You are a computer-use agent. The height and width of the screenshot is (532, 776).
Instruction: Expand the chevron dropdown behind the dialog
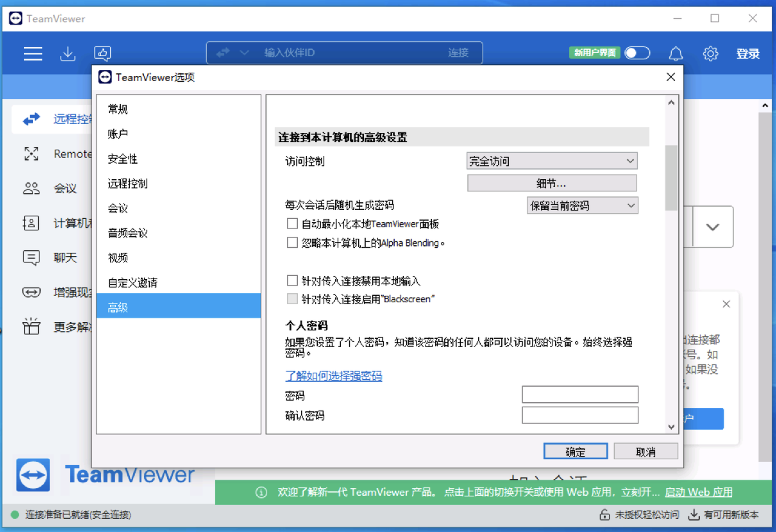713,227
